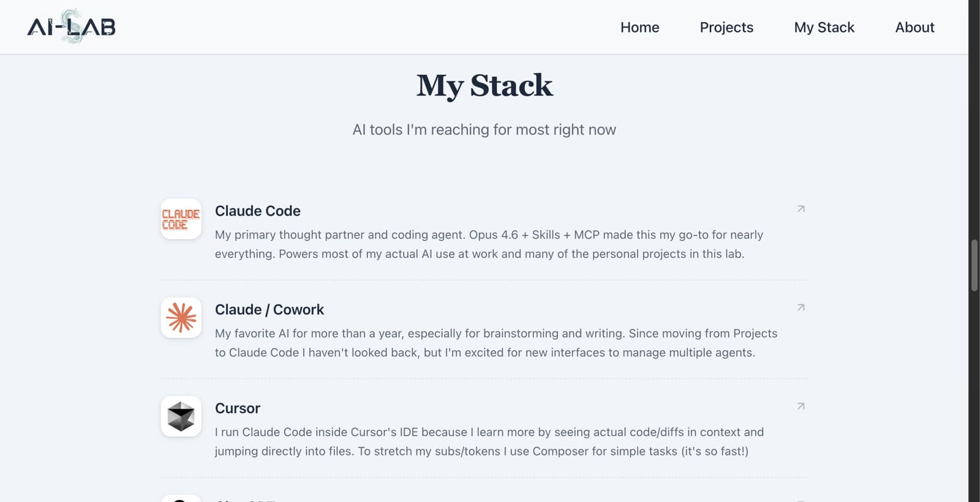
Task: Click 'AI tools I'm reaching for most right now'
Action: click(484, 130)
